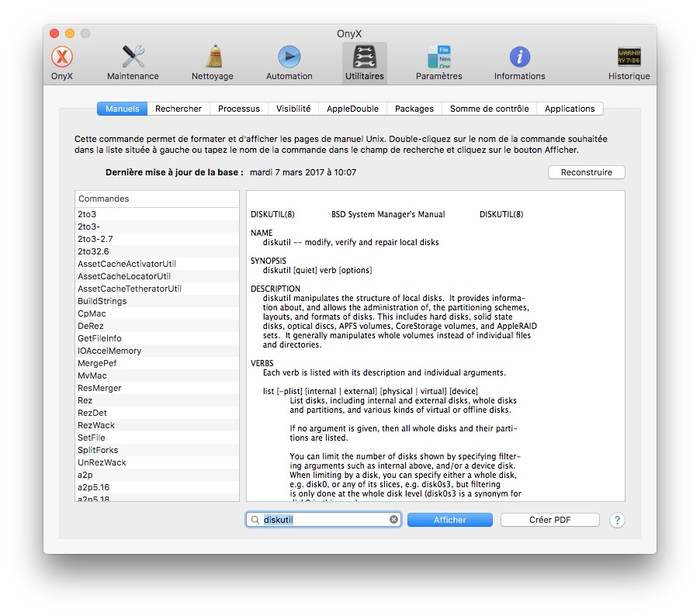Open the Informations section
The width and height of the screenshot is (700, 616).
(520, 63)
